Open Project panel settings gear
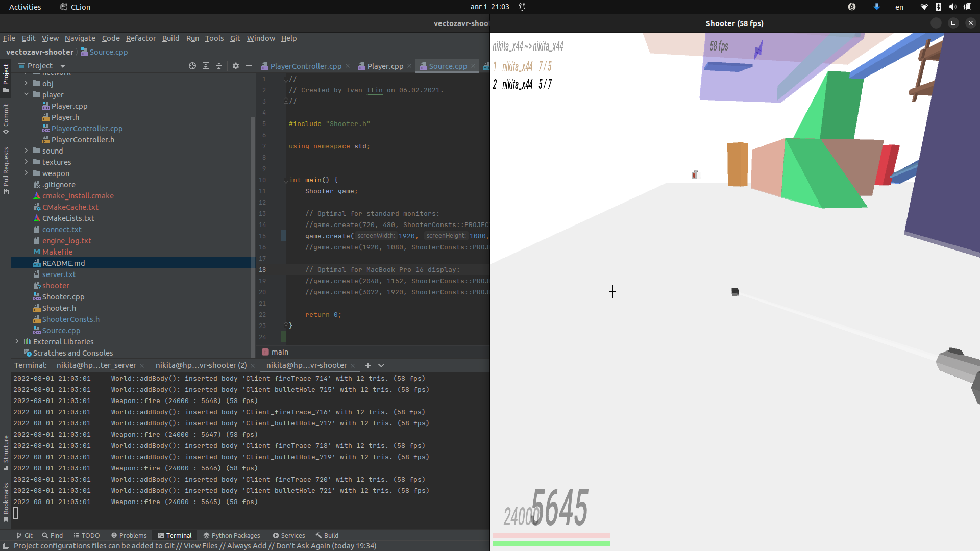This screenshot has height=551, width=980. click(236, 66)
